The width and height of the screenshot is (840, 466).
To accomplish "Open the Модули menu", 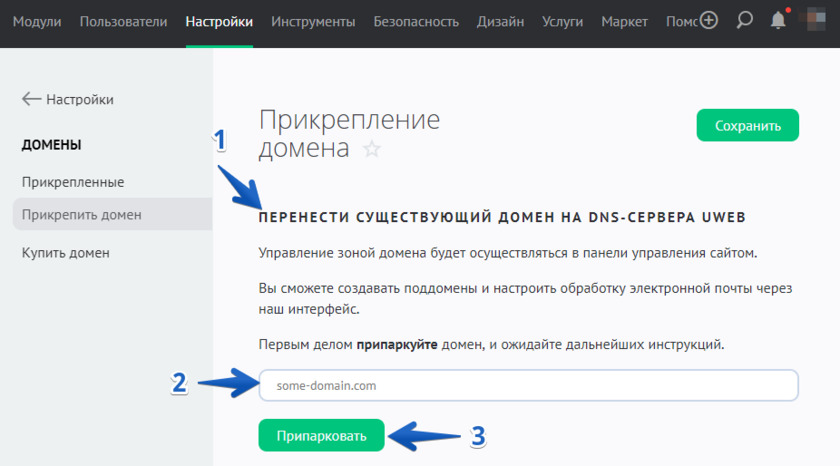I will 39,21.
